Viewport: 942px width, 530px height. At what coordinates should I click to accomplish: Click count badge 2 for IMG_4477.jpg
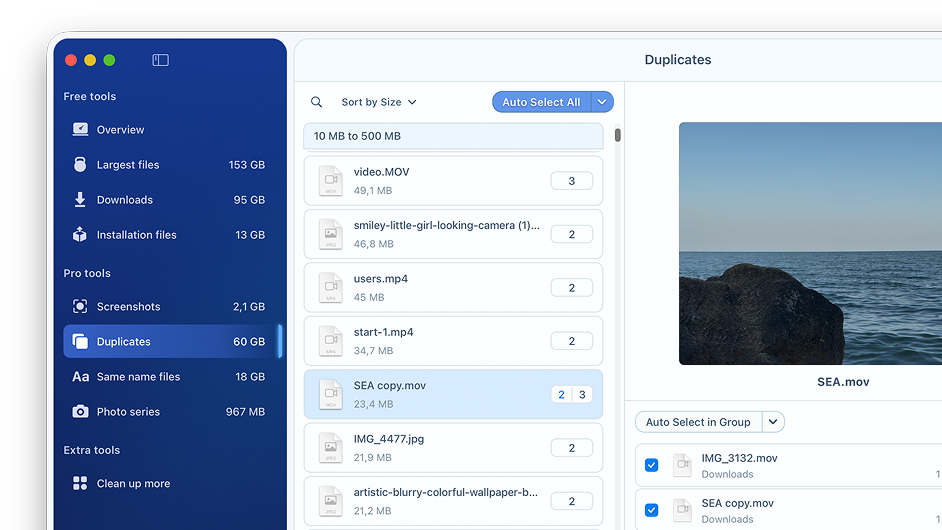[571, 448]
